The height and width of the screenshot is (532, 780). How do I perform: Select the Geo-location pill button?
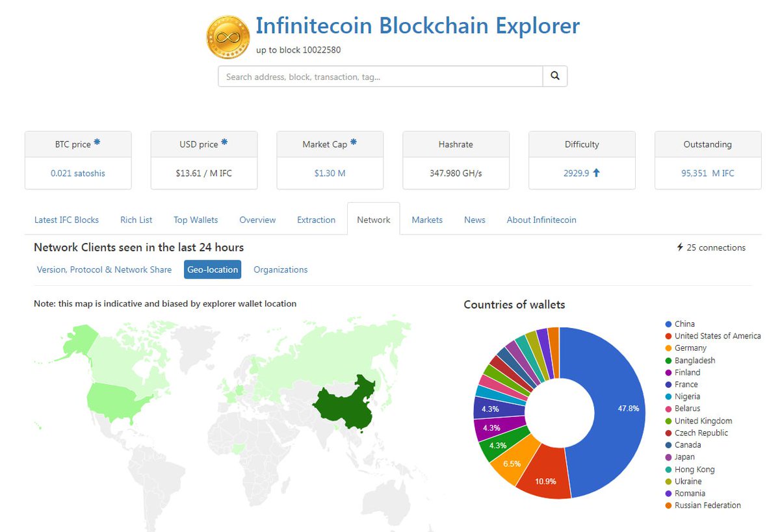(213, 270)
